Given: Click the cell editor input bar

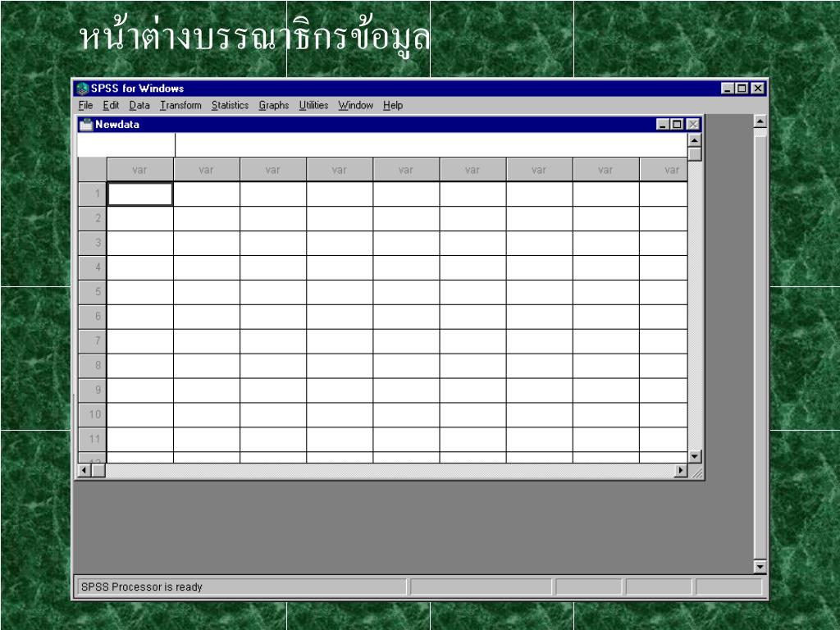Looking at the screenshot, I should click(x=431, y=145).
